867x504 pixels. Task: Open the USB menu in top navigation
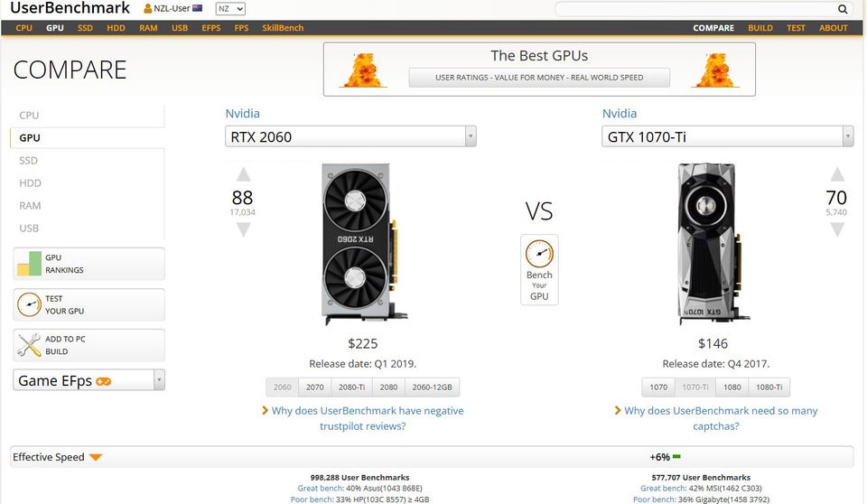point(180,28)
